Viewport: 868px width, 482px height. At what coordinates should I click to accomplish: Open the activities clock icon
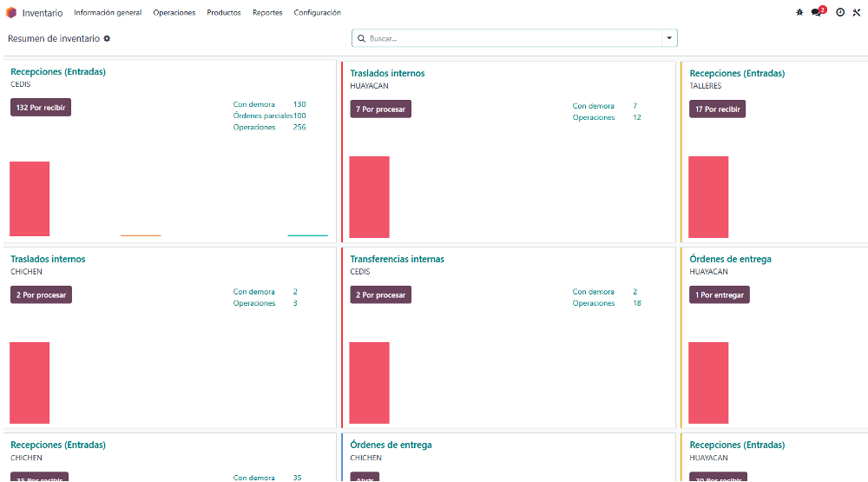(840, 12)
